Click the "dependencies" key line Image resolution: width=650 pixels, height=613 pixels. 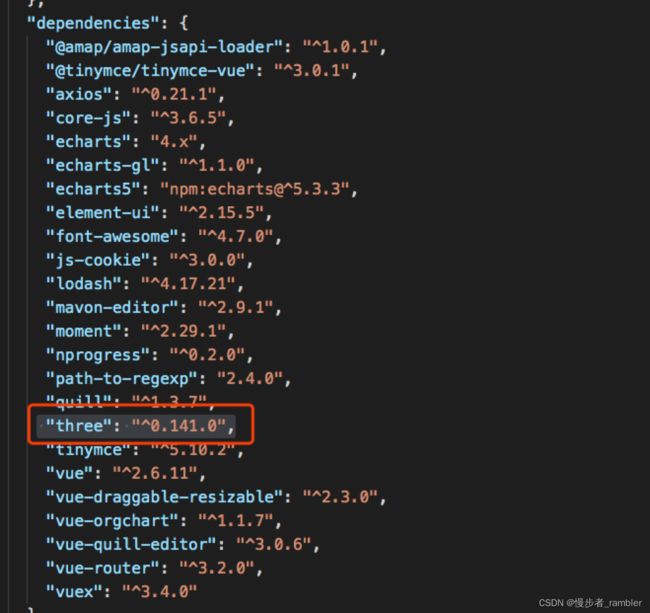click(108, 23)
